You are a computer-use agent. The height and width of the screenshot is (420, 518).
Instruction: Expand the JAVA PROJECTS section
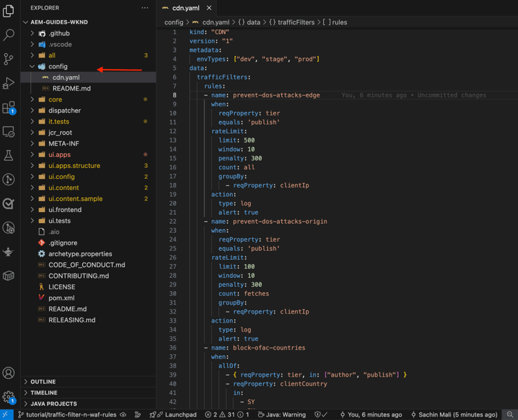coord(53,403)
